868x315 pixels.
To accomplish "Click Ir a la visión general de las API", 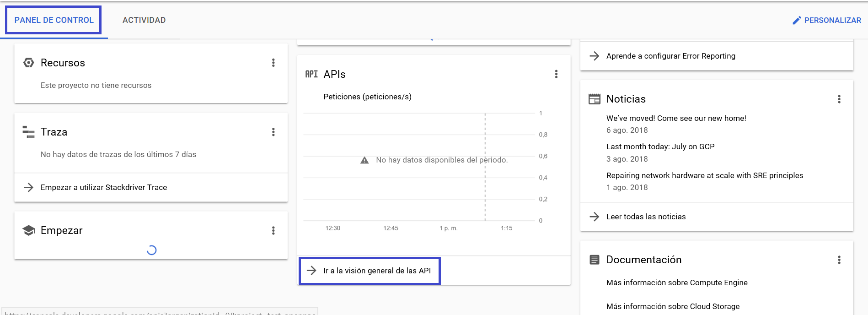I will pos(377,271).
